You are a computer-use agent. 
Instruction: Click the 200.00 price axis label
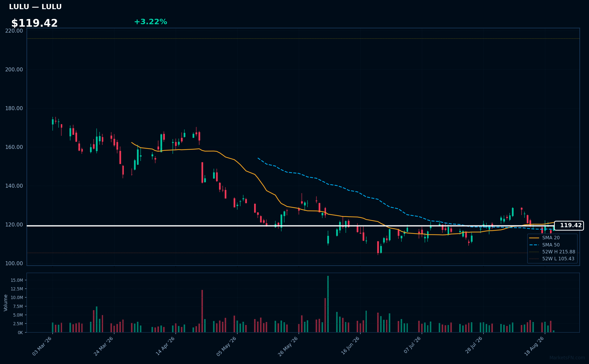tap(14, 70)
